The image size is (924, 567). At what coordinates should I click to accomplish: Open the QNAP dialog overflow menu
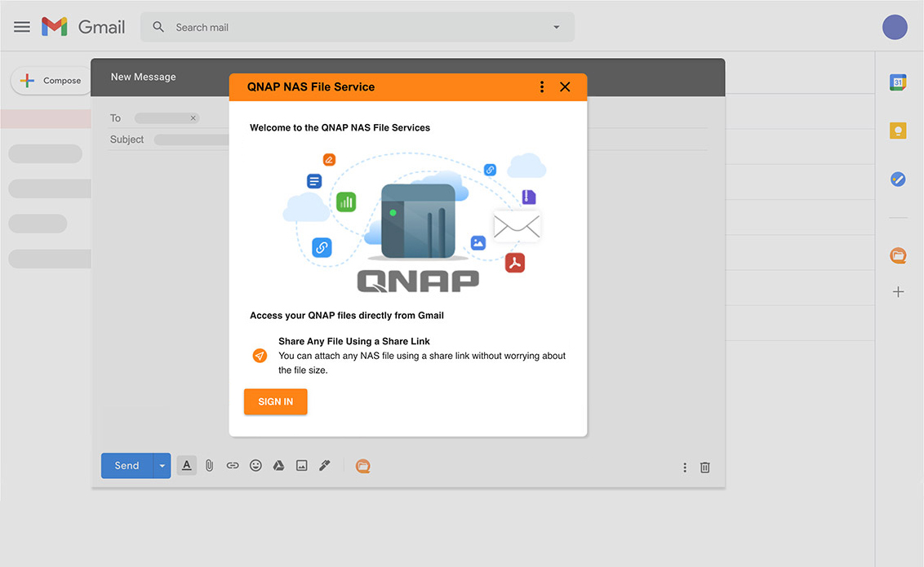541,86
